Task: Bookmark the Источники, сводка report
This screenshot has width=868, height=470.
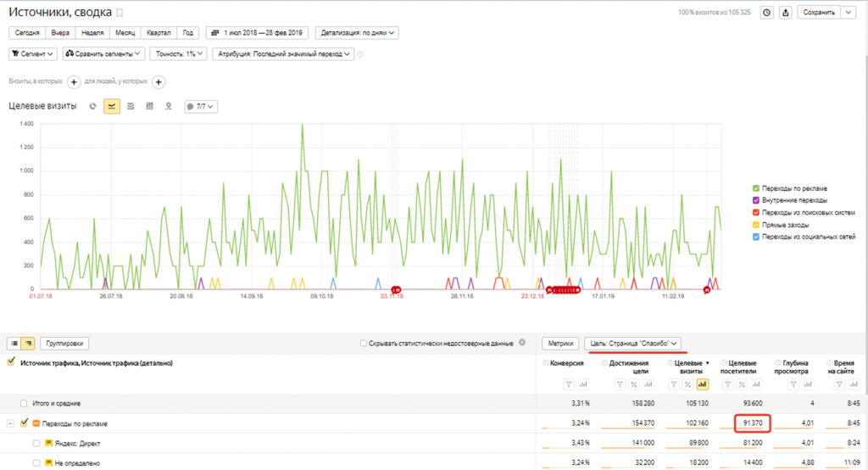Action: [x=120, y=13]
